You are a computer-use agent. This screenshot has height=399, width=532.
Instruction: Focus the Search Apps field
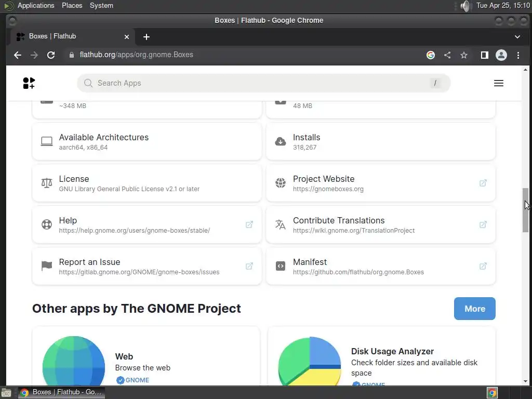point(263,83)
